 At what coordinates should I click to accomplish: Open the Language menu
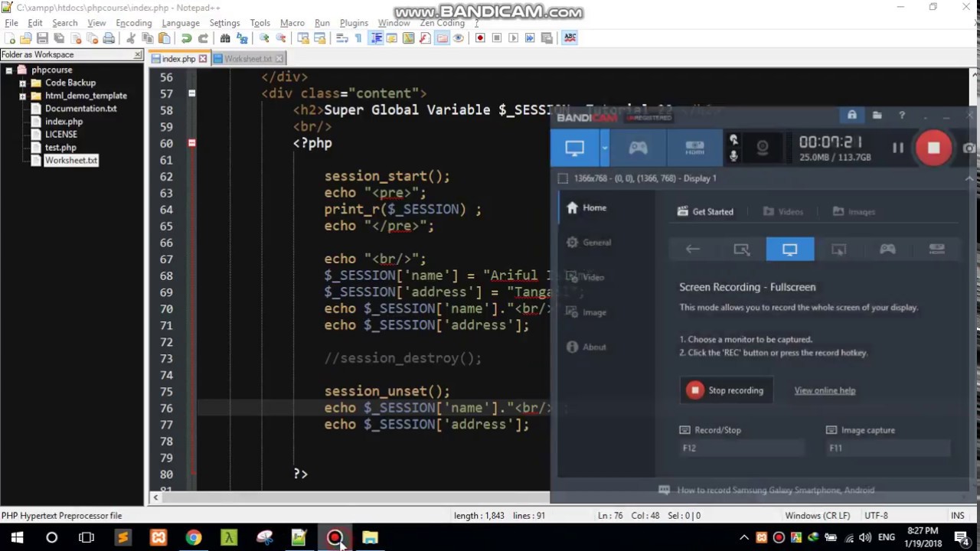pos(180,23)
